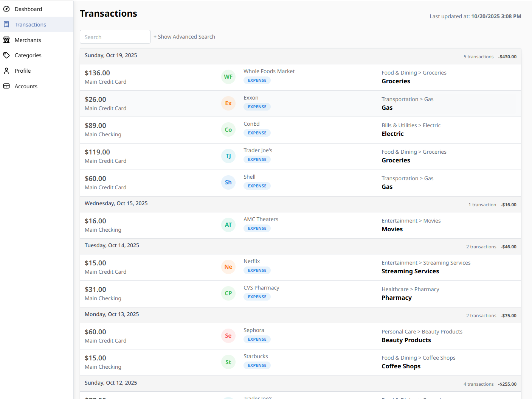Open the Dashboard menu item
Viewport: 532px width, 399px height.
click(37, 9)
